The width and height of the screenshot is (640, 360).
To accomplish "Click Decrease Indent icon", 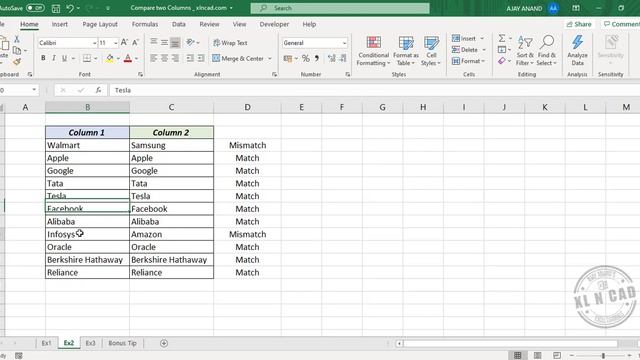I will pyautogui.click(x=190, y=58).
